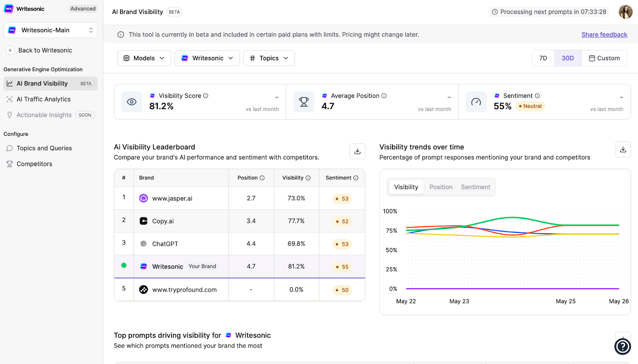
Task: Open the Models dropdown filter
Action: [x=144, y=58]
